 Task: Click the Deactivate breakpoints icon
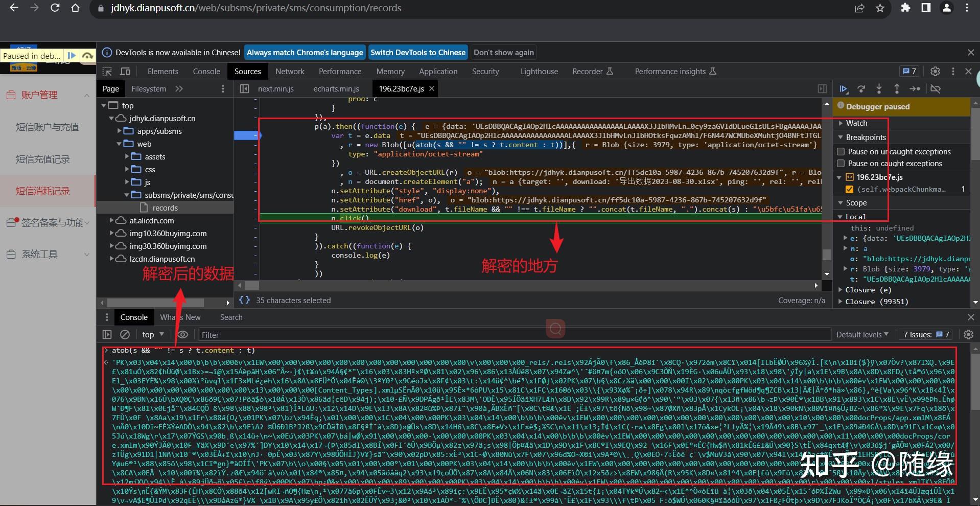pyautogui.click(x=936, y=89)
